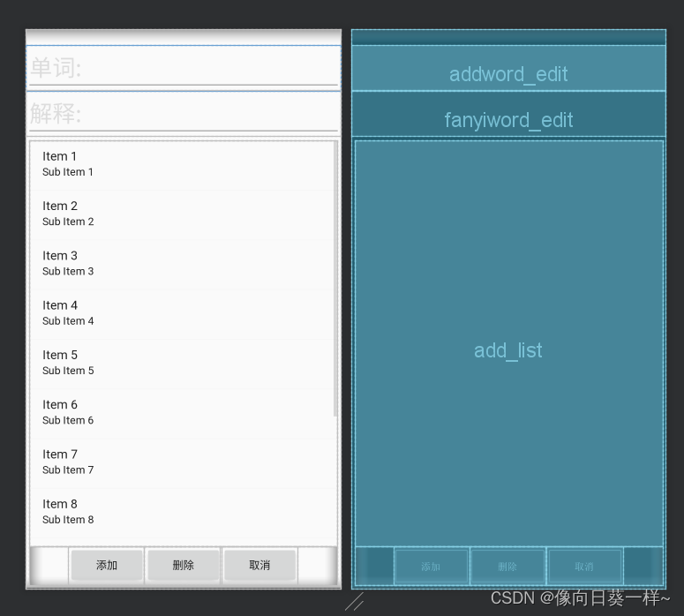Click the list scrollbar in design preview
684x616 pixels.
[x=334, y=278]
